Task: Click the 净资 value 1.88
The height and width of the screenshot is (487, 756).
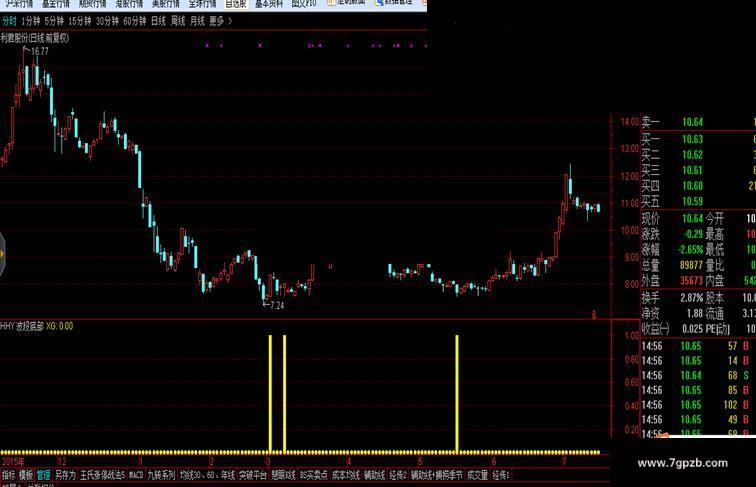Action: point(695,313)
